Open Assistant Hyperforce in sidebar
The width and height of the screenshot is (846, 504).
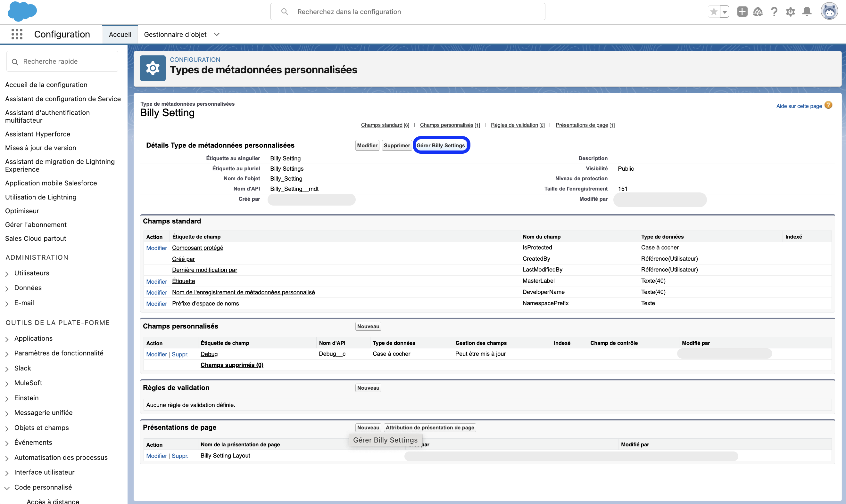click(x=38, y=134)
